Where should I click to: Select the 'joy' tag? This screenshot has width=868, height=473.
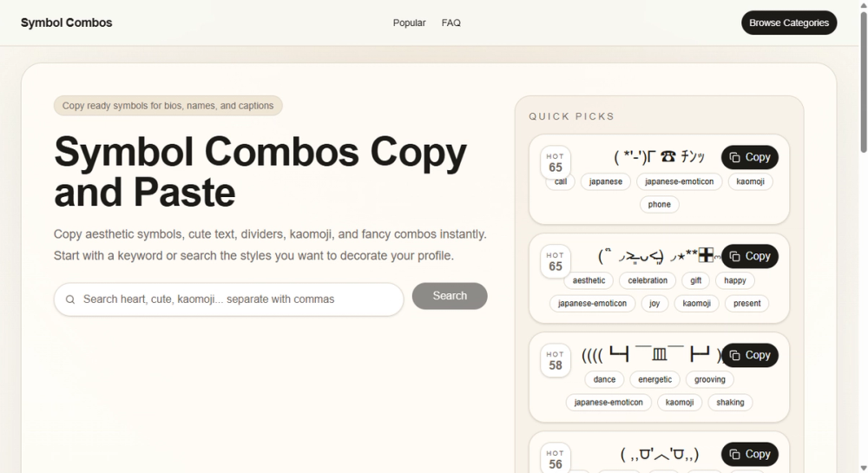pos(654,303)
